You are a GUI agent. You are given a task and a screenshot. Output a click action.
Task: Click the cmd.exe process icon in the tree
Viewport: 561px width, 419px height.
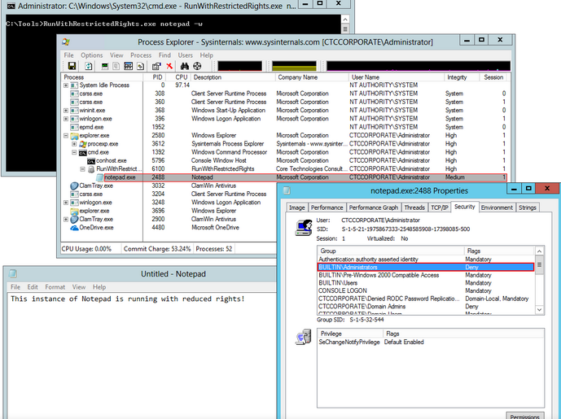[x=83, y=152]
